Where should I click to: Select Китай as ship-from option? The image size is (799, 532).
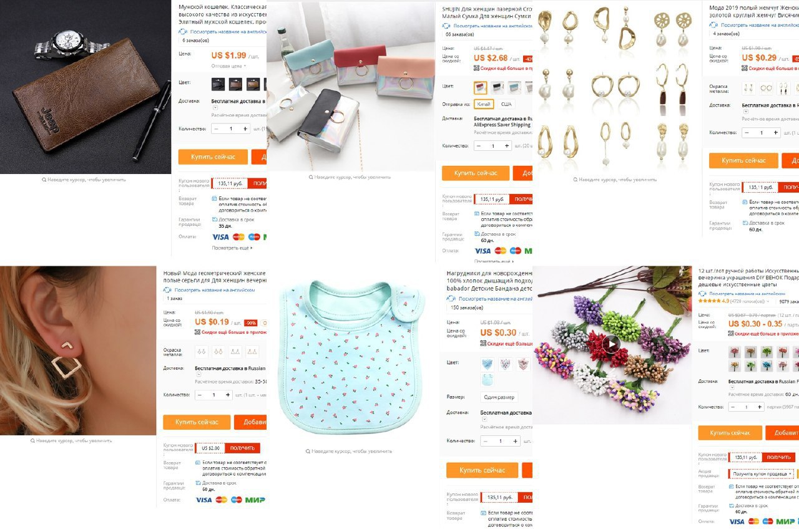point(484,104)
